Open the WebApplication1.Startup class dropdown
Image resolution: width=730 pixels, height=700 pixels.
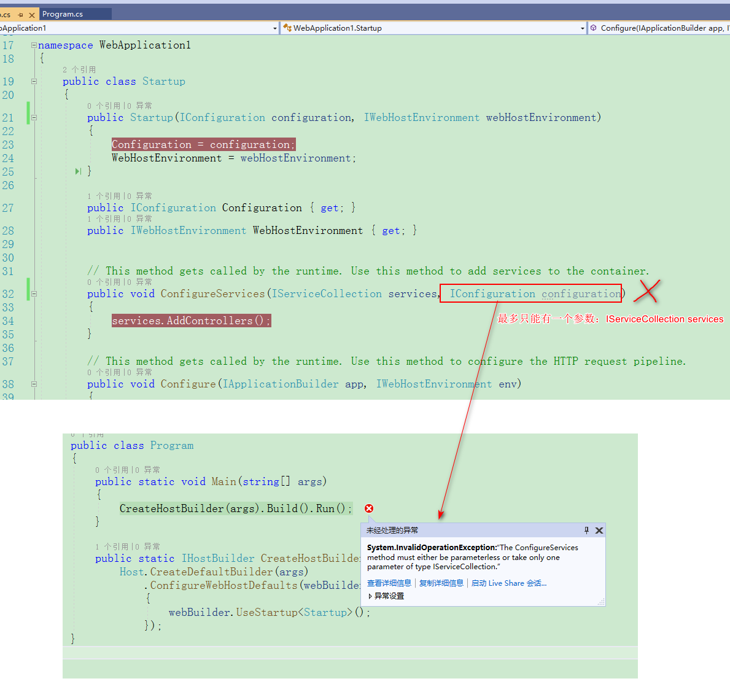tap(582, 28)
